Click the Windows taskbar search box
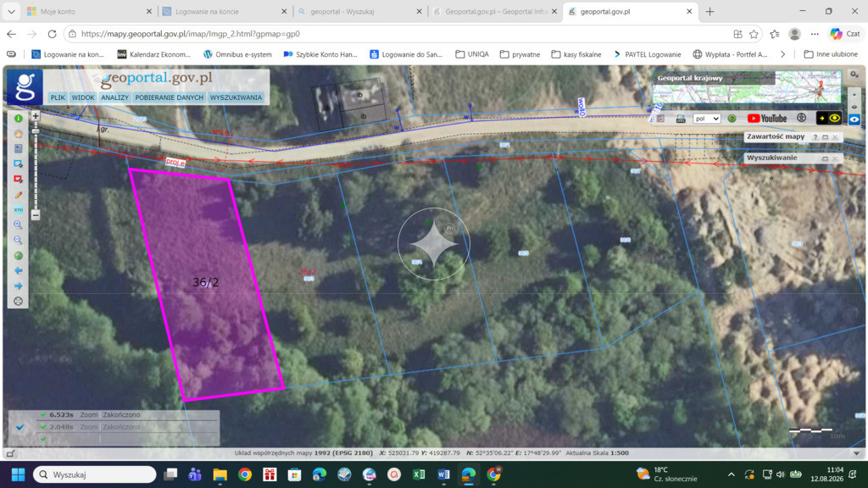Screen dimensions: 868x488 (x=95, y=474)
